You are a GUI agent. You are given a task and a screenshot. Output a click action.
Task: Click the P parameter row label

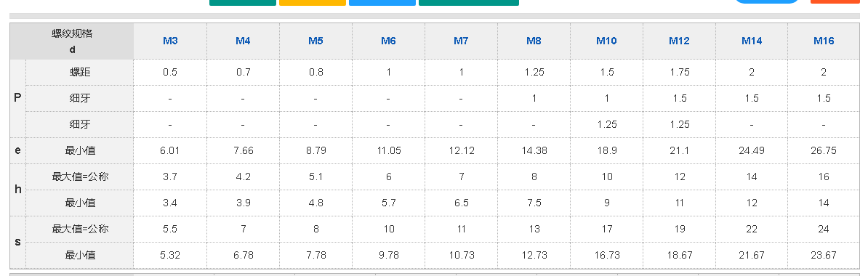click(17, 99)
